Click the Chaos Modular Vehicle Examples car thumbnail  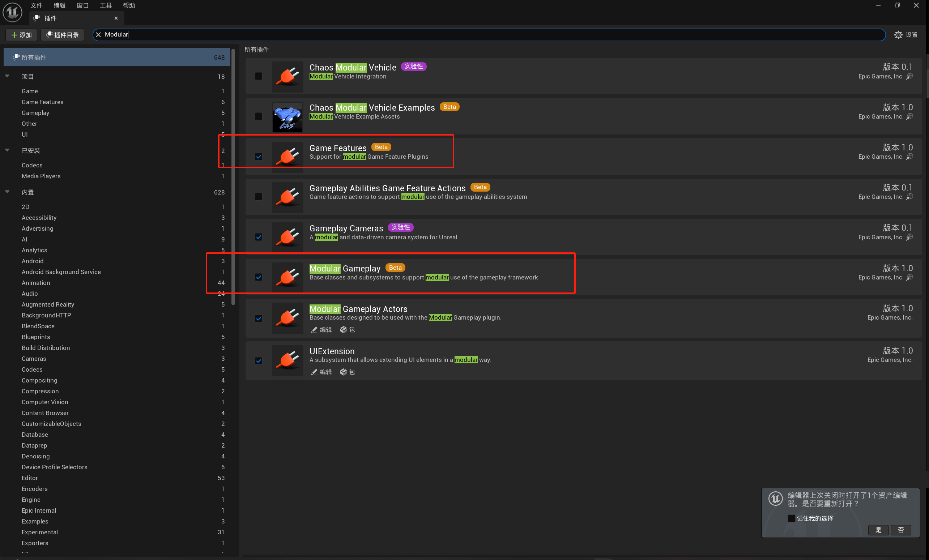click(x=288, y=117)
